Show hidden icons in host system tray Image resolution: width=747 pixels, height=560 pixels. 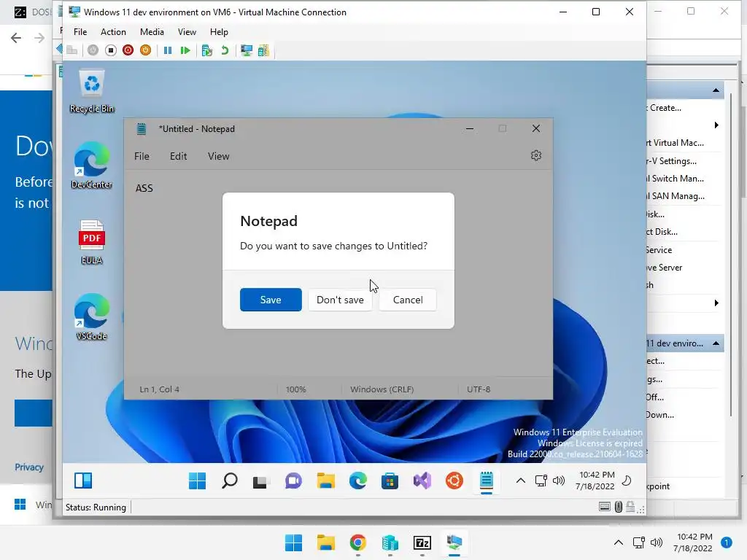coord(619,542)
